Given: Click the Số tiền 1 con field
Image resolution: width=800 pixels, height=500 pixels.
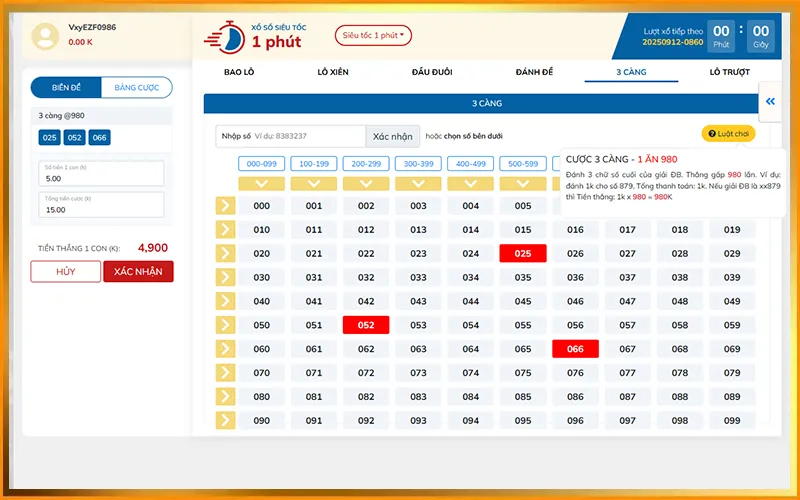Looking at the screenshot, I should 102,173.
